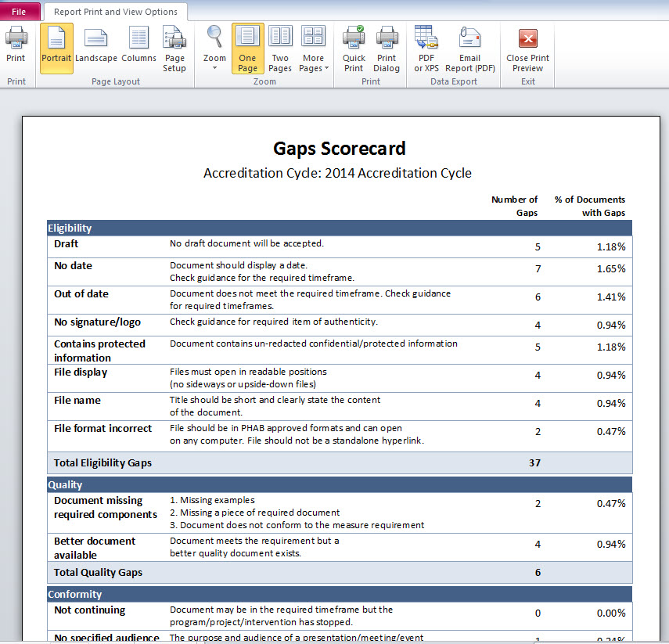This screenshot has height=644, width=669.
Task: Select Contains protected information label
Action: coord(100,351)
